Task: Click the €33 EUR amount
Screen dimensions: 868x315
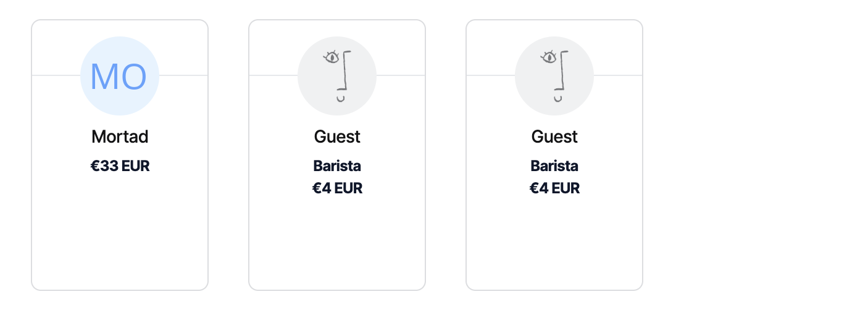Action: 120,166
